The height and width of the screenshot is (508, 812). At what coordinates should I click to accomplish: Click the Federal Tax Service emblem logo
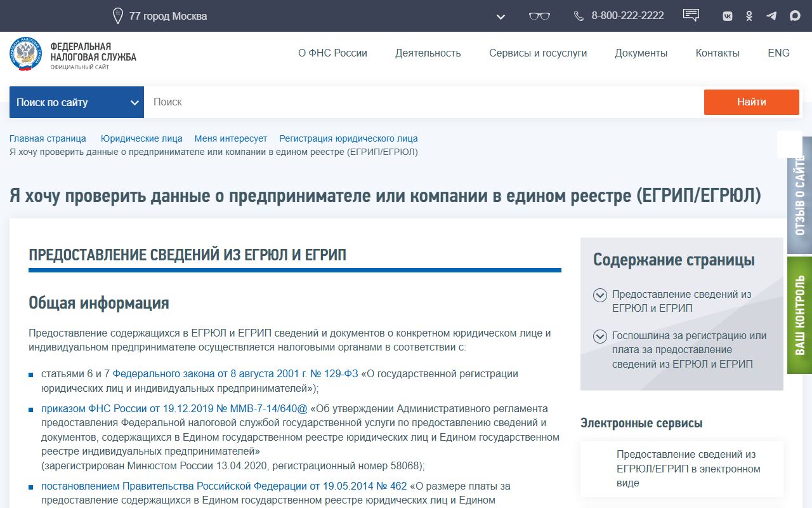click(x=25, y=54)
